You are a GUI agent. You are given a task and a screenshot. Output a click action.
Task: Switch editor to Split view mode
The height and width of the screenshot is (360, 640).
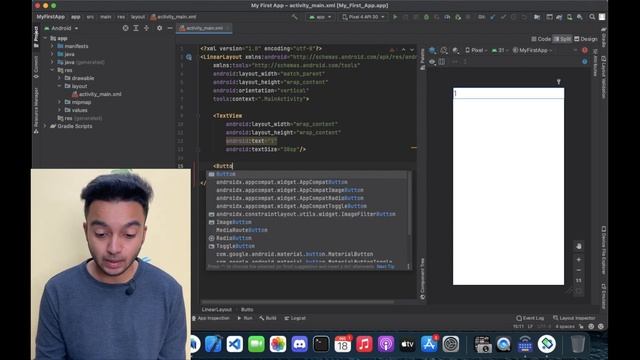click(562, 39)
